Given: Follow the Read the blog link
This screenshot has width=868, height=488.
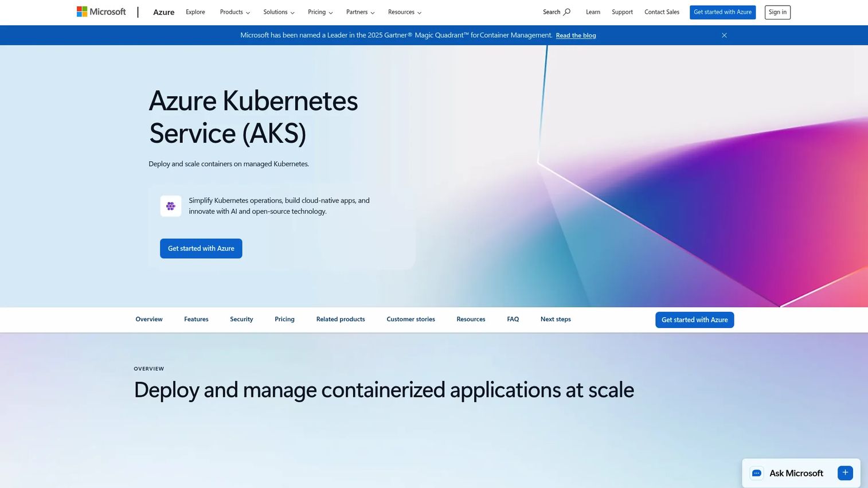Looking at the screenshot, I should coord(576,36).
